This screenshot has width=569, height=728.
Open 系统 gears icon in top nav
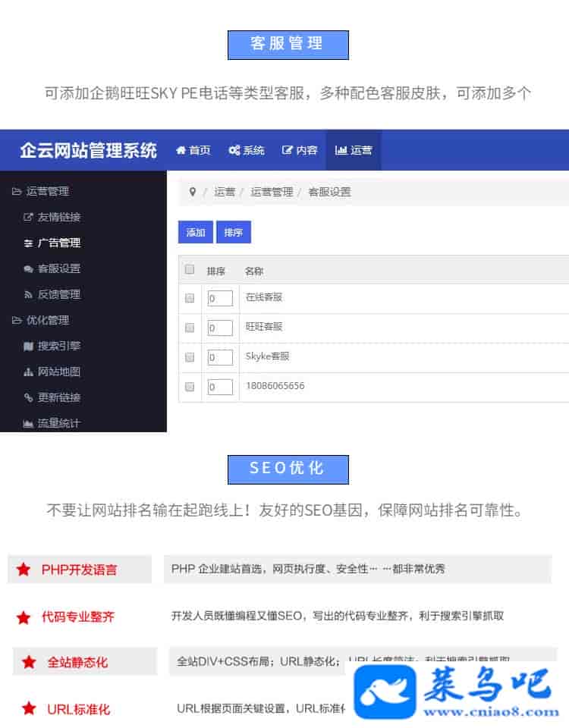point(234,150)
